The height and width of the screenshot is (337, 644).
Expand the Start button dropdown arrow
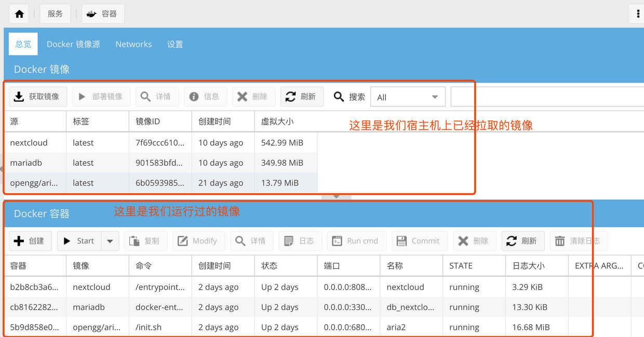(110, 240)
